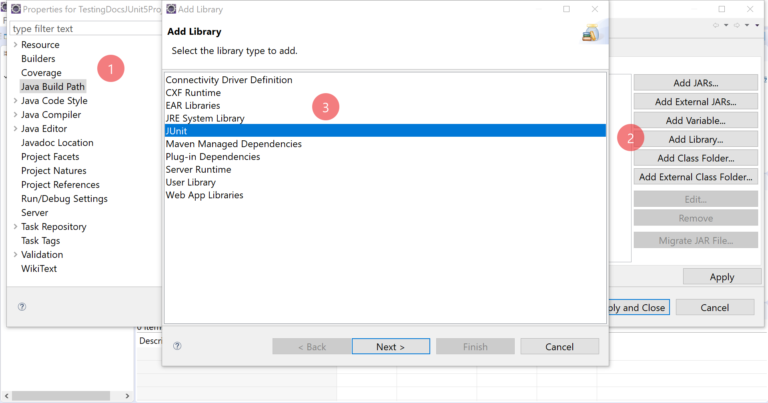Screen dimensions: 768x403
Task: Click the forward navigation arrow in Properties
Action: [738, 25]
